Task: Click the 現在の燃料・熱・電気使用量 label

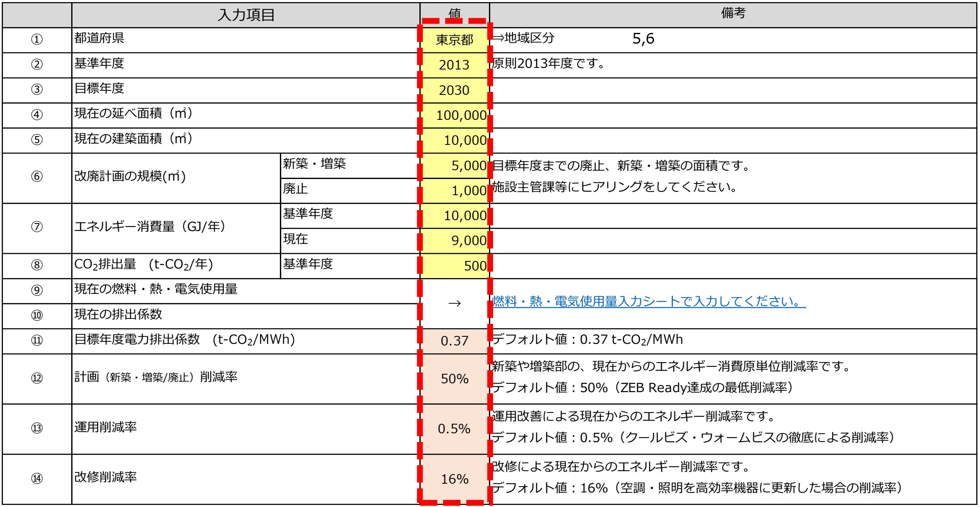Action: point(156,289)
